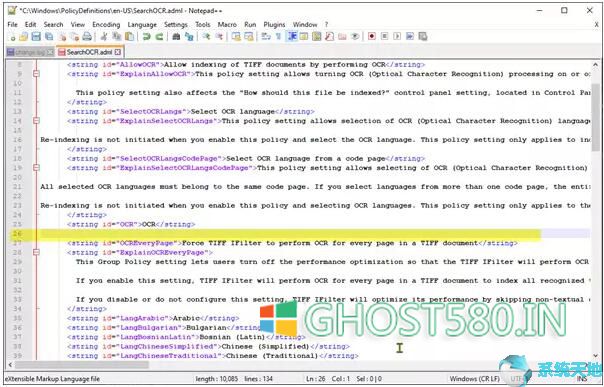Switch to the change.log tab

[30, 52]
